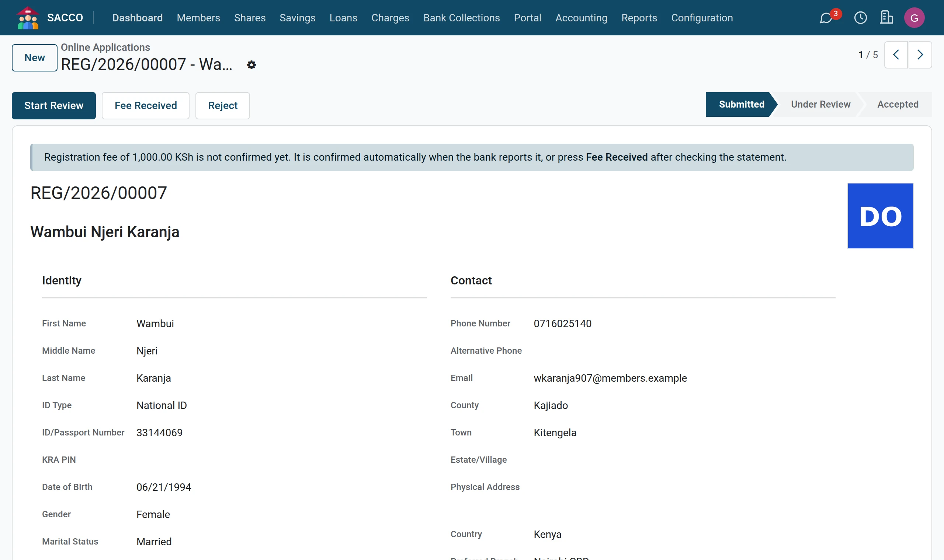Open the Savings menu
Screen dimensions: 944x560
pos(297,18)
